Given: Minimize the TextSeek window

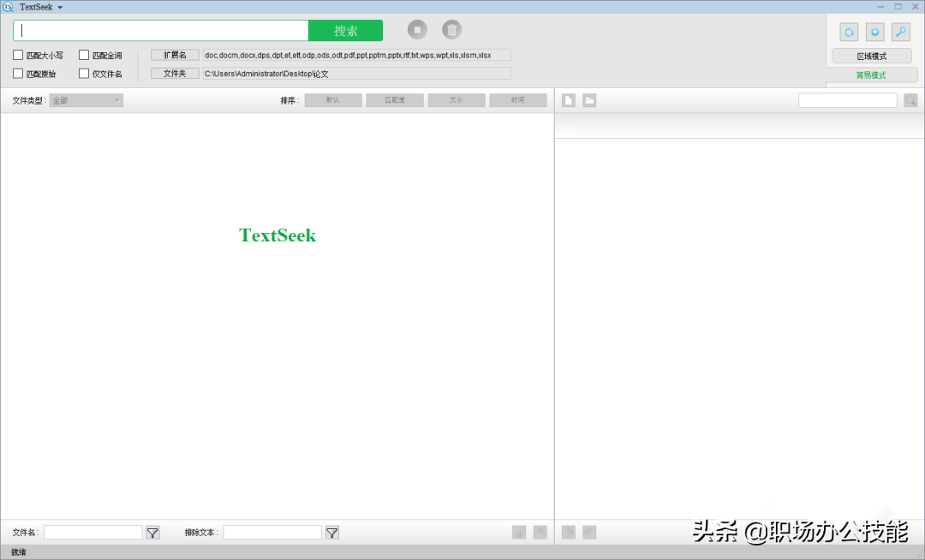Looking at the screenshot, I should 880,7.
